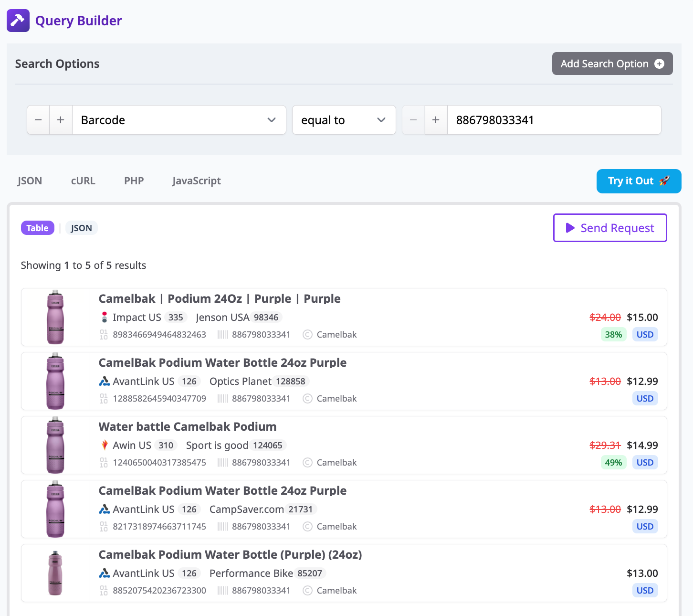The width and height of the screenshot is (693, 616).
Task: Click AvantLink icon in Performance Bike row
Action: (x=104, y=573)
